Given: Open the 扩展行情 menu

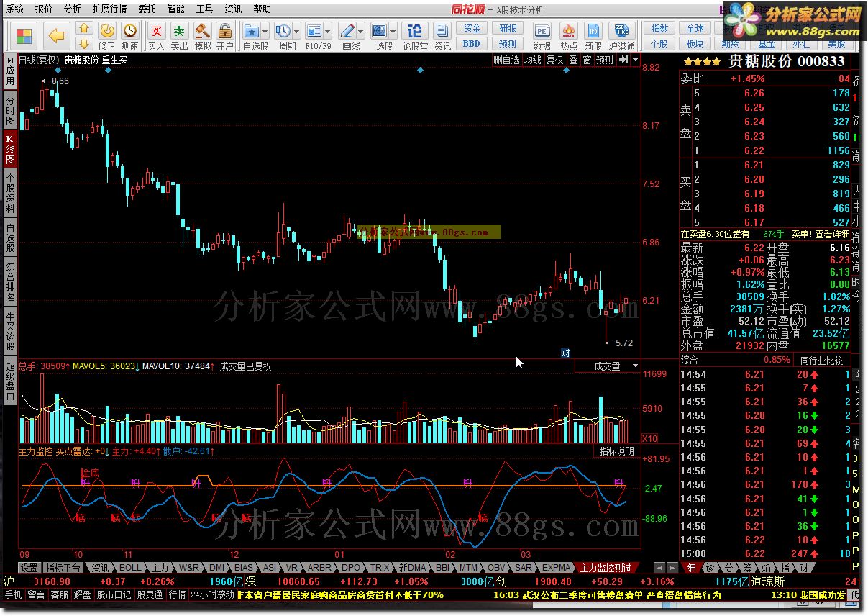Looking at the screenshot, I should pyautogui.click(x=109, y=9).
